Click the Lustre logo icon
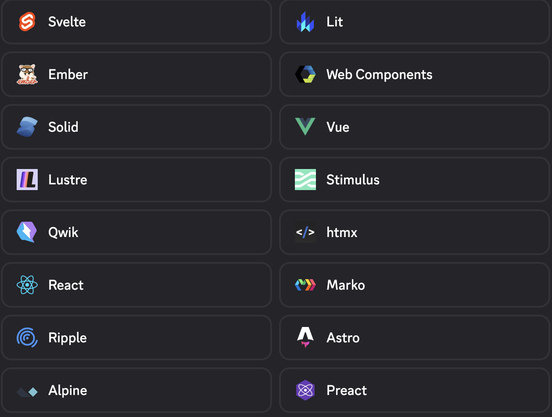Screen dimensions: 552x417 pos(27,179)
